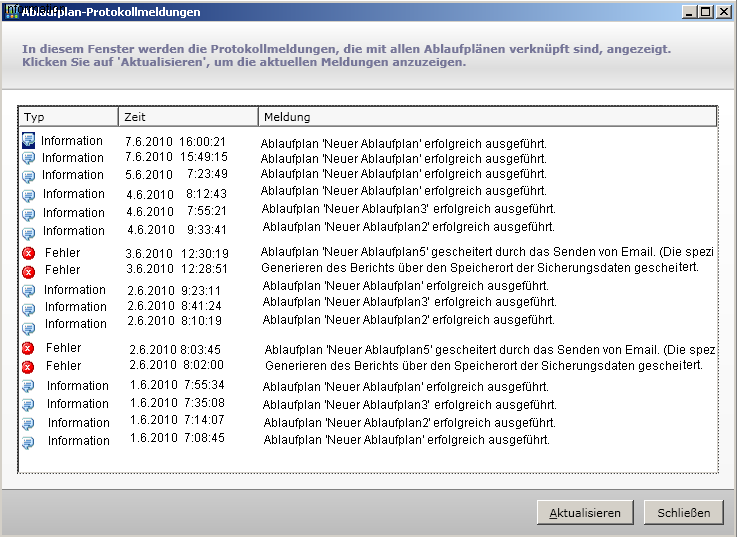This screenshot has width=737, height=537.
Task: Sort the log by the Typ column
Action: click(x=69, y=117)
